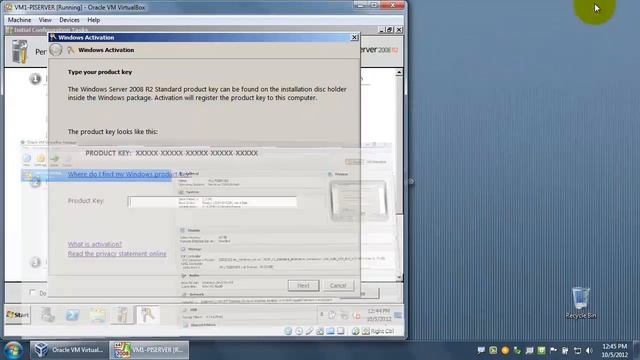Click the scroll down arrow in Initial Configuration Tasks
This screenshot has height=360, width=640.
point(399,277)
